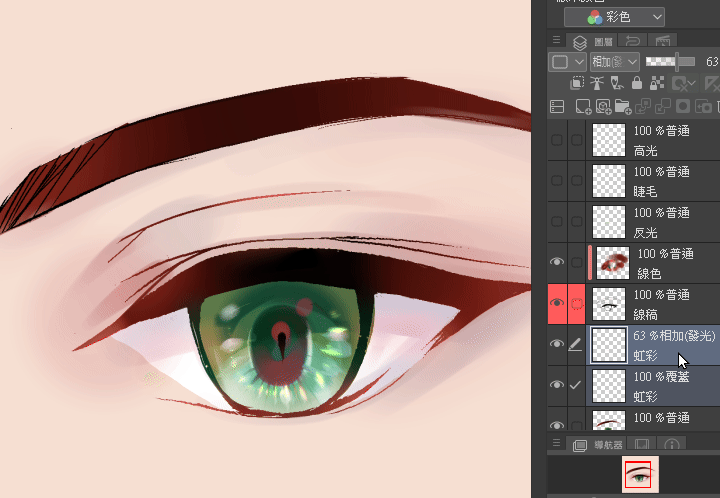Click the 線稿 layer thumbnail
Viewport: 720px width, 498px height.
[x=609, y=303]
